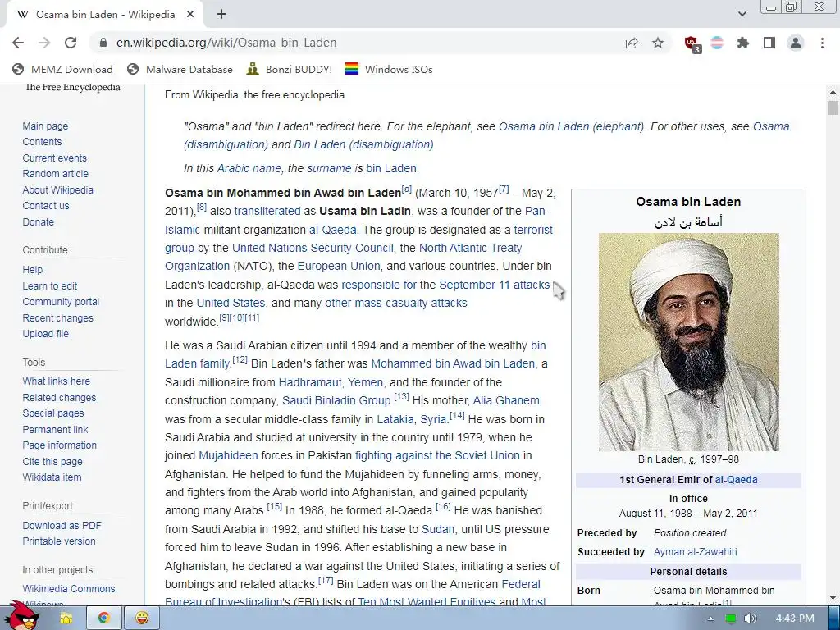Image resolution: width=840 pixels, height=630 pixels.
Task: Select the Osama bin Laden Wikipedia tab
Action: 105,15
